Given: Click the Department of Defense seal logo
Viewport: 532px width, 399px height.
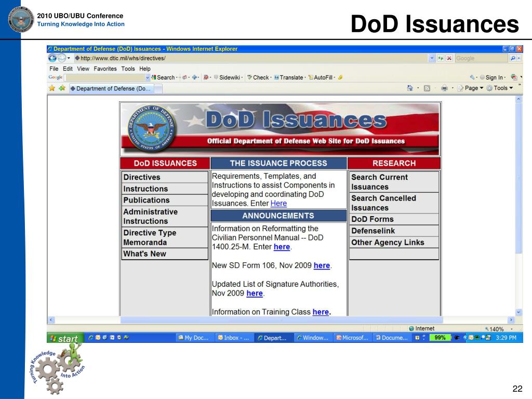Looking at the screenshot, I should click(151, 128).
